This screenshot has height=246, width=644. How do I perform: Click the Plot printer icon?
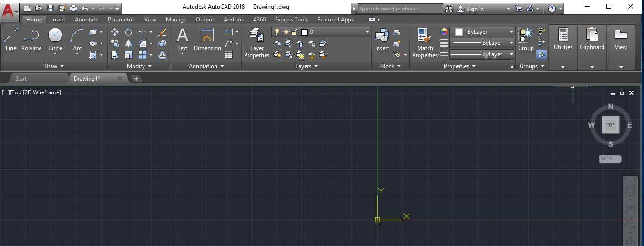pos(73,9)
